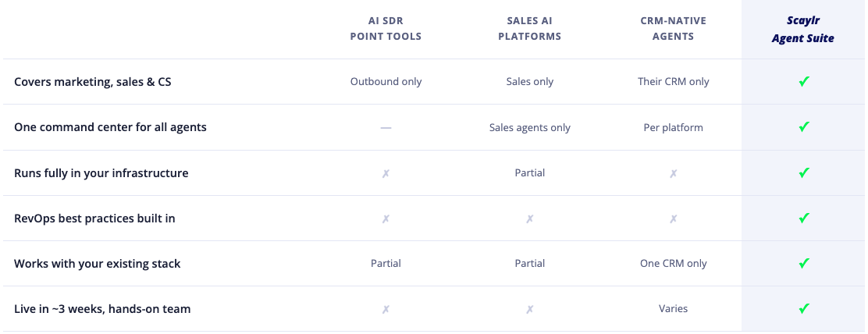
Task: Click the RevOps best practices built in label
Action: click(94, 219)
